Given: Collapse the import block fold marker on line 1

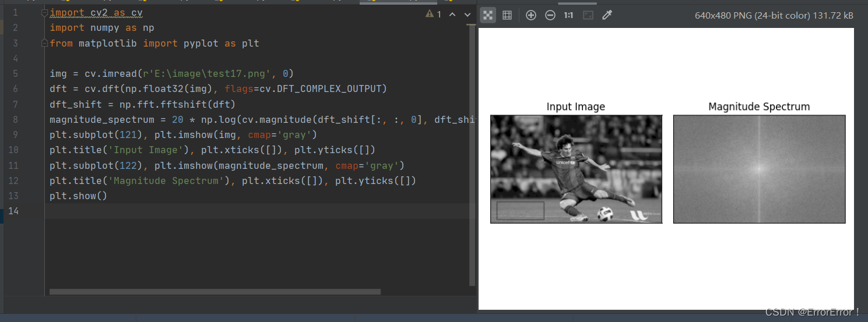Looking at the screenshot, I should [45, 13].
